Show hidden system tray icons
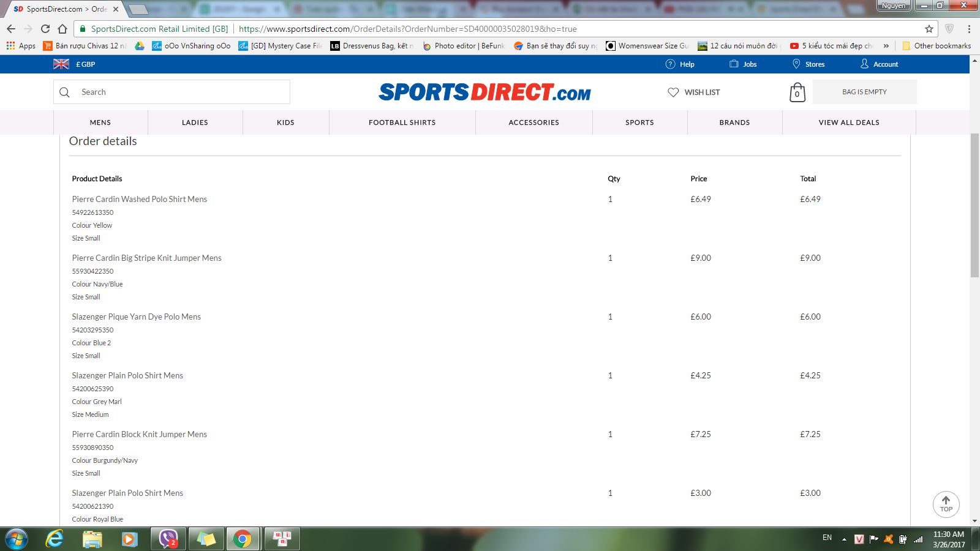 (x=844, y=539)
